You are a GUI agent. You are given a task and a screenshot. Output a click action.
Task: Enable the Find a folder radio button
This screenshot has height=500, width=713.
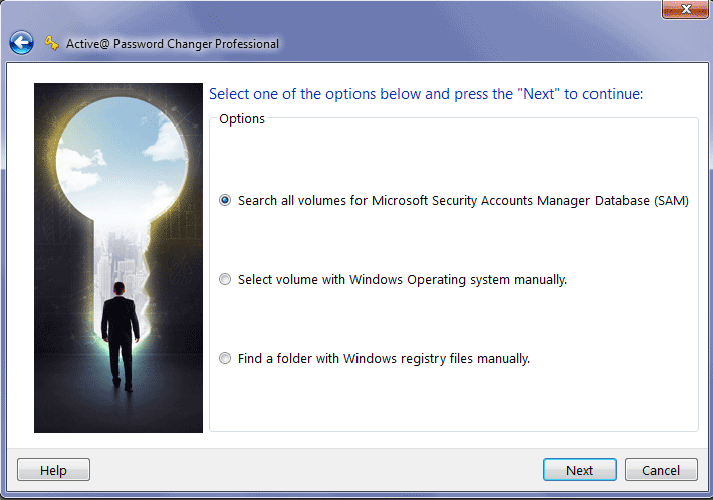(225, 358)
